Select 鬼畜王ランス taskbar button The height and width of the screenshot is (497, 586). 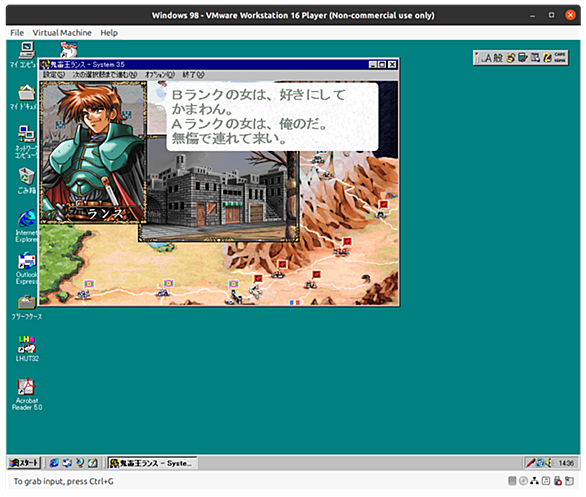coord(152,463)
